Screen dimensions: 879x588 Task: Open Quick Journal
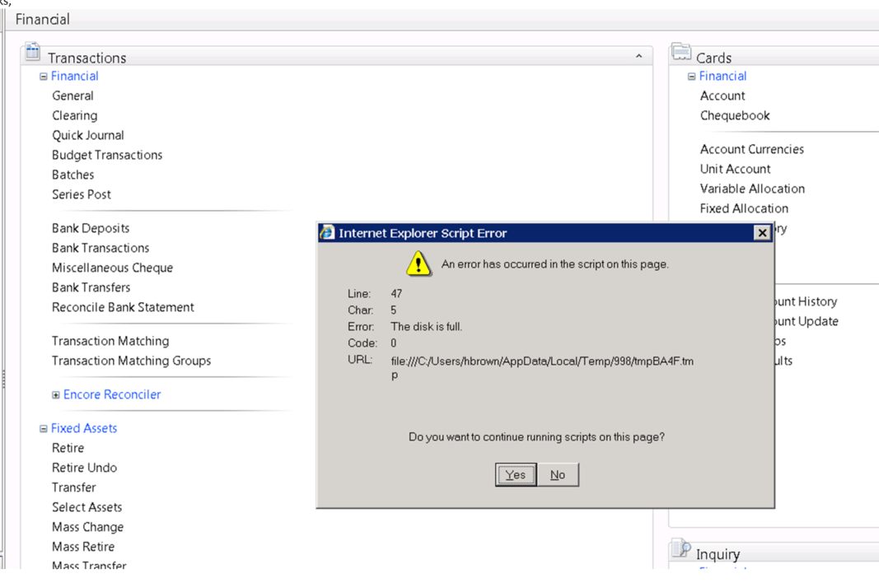point(88,135)
